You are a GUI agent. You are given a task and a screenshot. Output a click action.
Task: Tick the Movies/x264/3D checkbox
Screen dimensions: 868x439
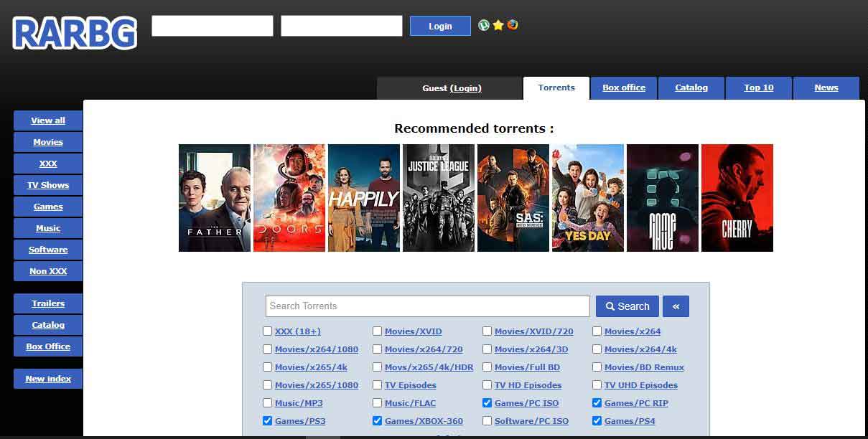487,349
